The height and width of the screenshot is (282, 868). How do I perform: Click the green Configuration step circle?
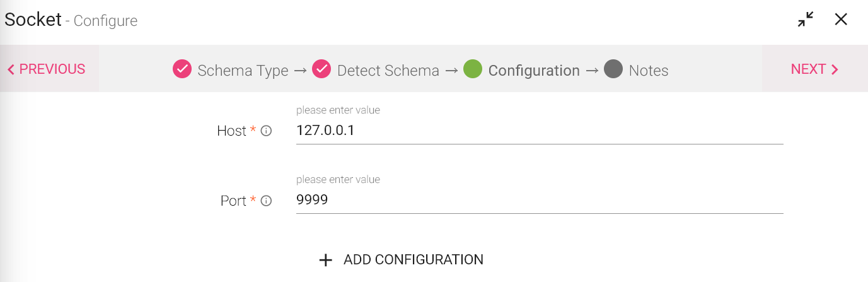point(473,69)
